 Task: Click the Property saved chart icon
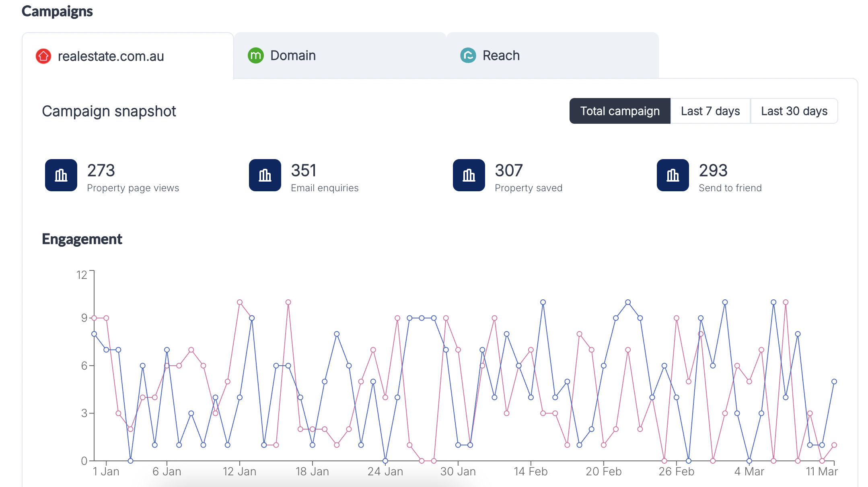pos(469,175)
